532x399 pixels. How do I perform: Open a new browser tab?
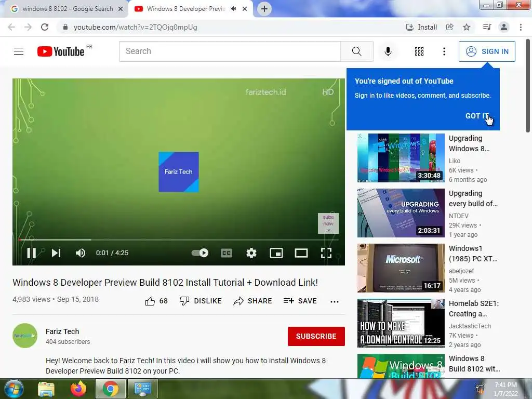[x=264, y=9]
